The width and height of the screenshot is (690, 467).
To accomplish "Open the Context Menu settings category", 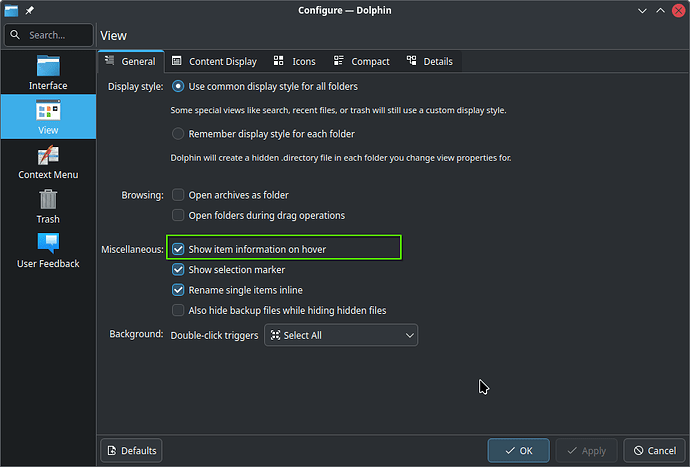I will (48, 162).
